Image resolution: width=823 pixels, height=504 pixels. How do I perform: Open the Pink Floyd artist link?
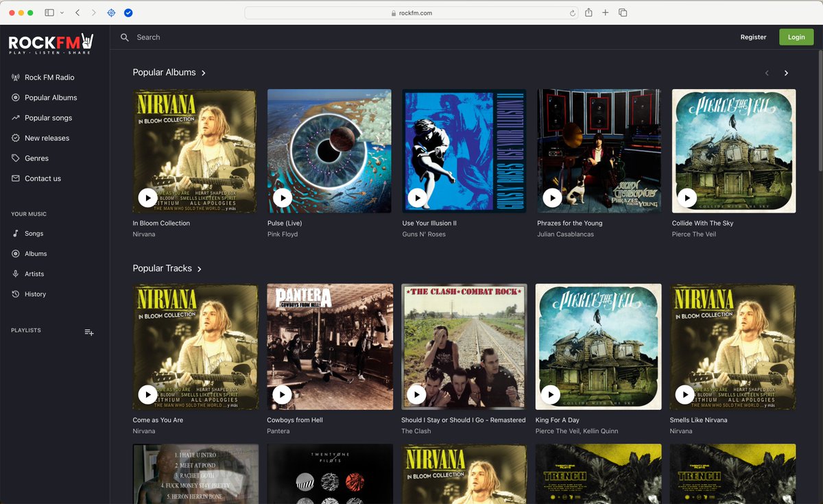point(283,235)
